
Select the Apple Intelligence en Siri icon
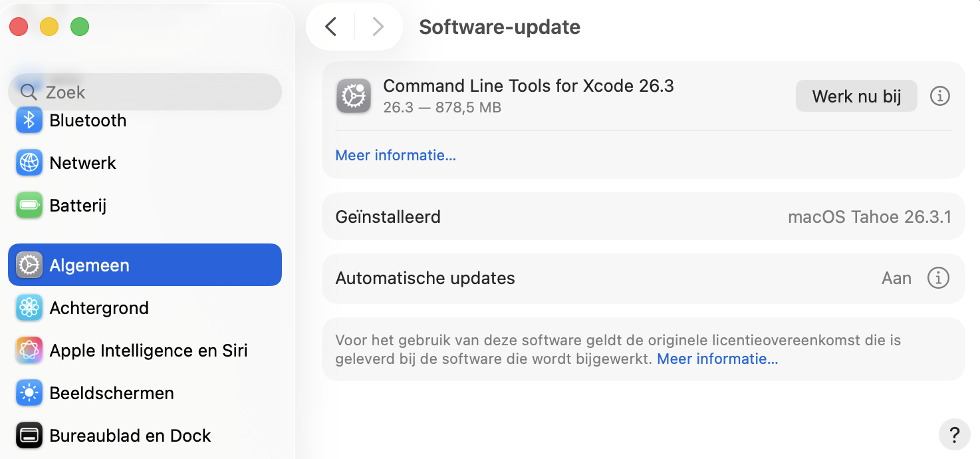point(29,351)
